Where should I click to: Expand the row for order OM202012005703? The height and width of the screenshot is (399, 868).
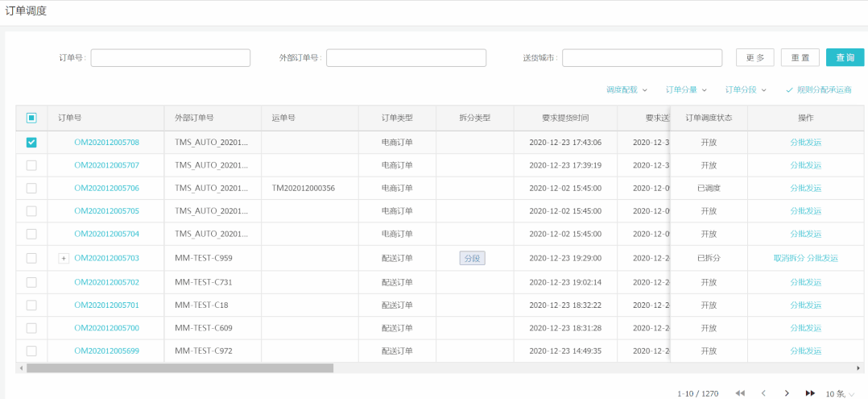click(64, 258)
